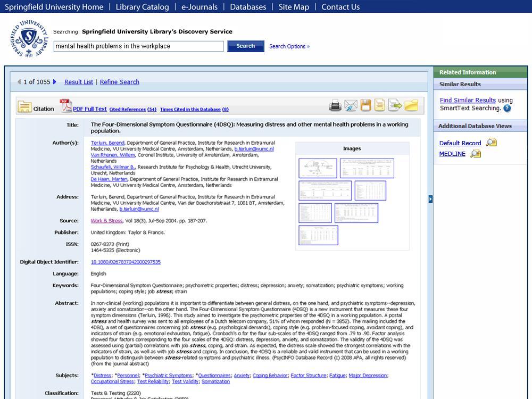Click the Save floppy disk icon
Viewport: 532px width, 399px height.
pos(365,105)
